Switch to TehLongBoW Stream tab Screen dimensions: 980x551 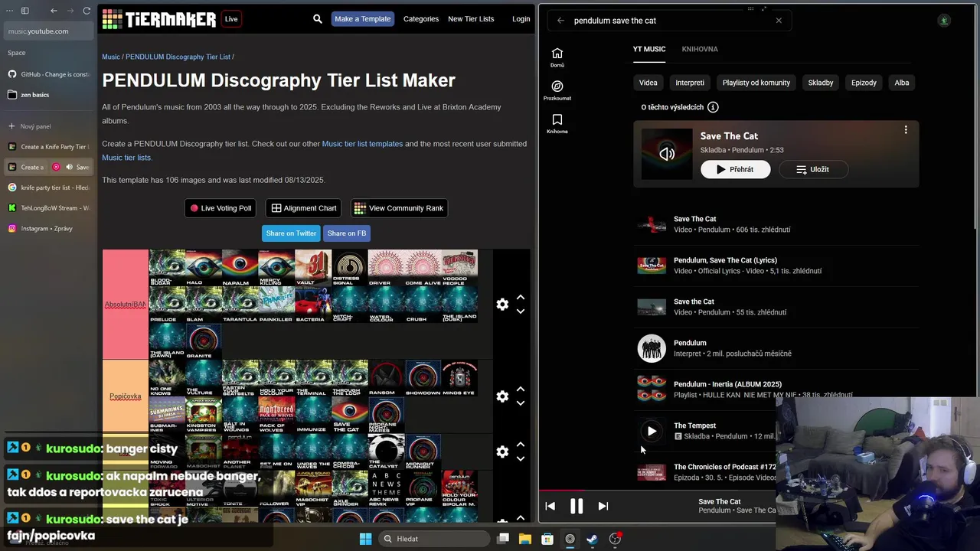click(48, 208)
